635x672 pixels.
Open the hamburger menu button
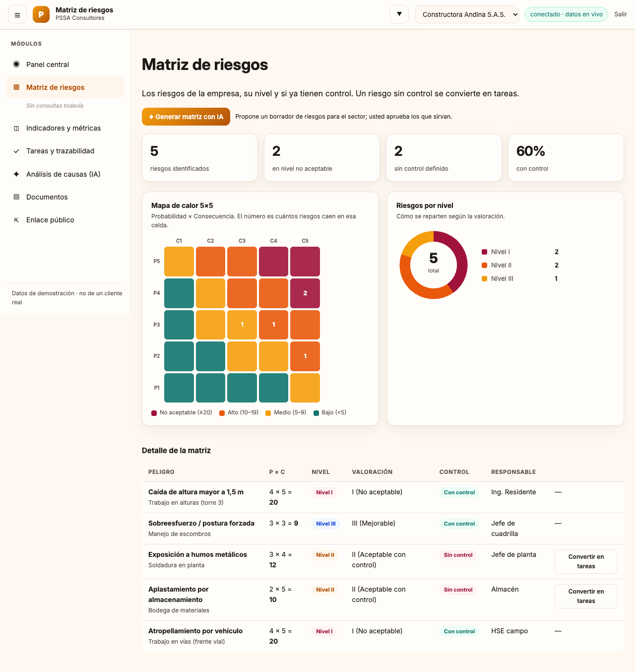coord(17,15)
